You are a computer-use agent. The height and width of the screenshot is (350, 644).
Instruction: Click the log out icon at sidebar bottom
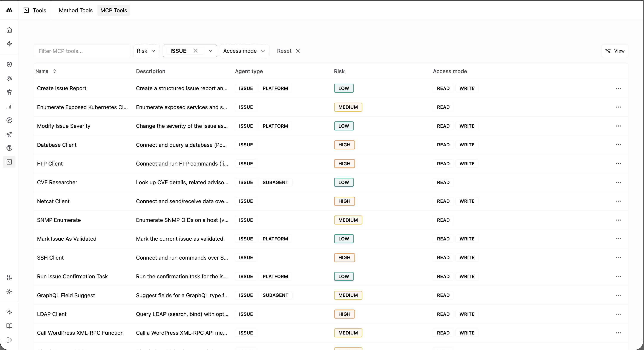[x=9, y=340]
